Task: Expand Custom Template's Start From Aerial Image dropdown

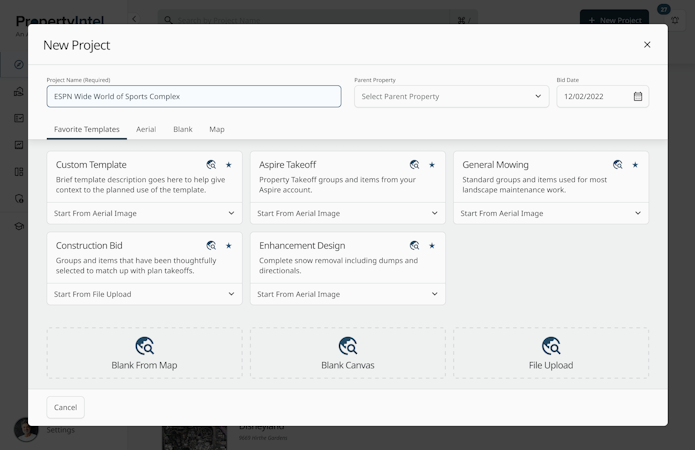Action: click(144, 213)
